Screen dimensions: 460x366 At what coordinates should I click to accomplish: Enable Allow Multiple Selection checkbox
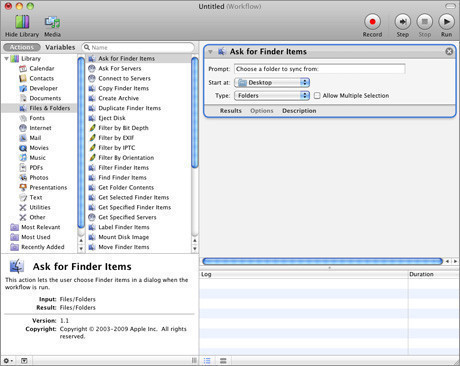pos(317,96)
